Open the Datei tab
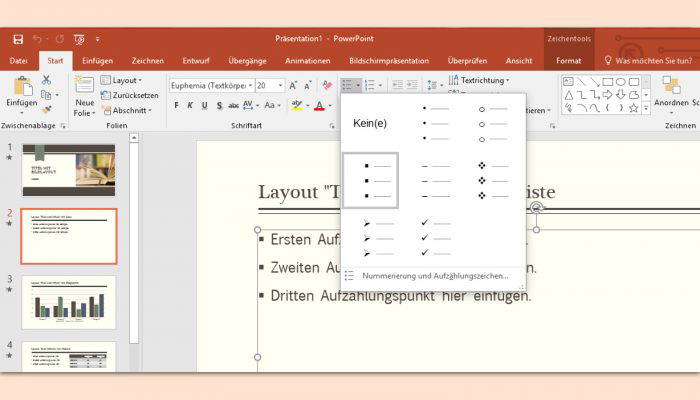This screenshot has height=400, width=700. click(19, 61)
